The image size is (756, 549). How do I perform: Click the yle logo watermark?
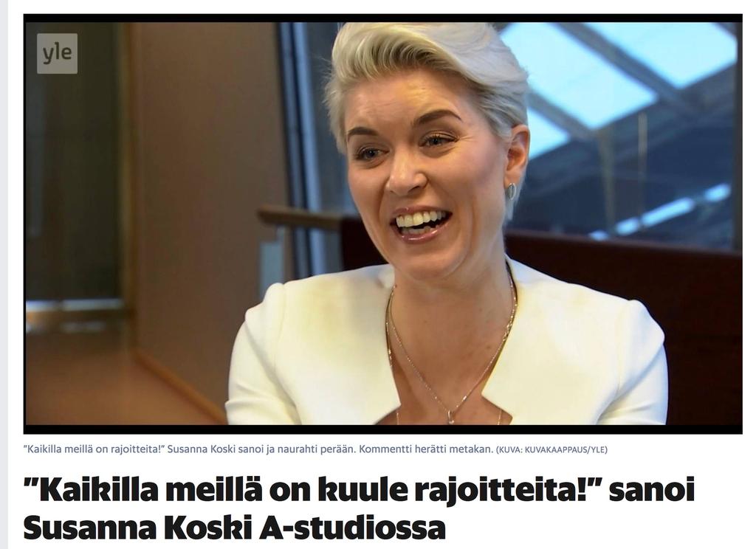(57, 54)
